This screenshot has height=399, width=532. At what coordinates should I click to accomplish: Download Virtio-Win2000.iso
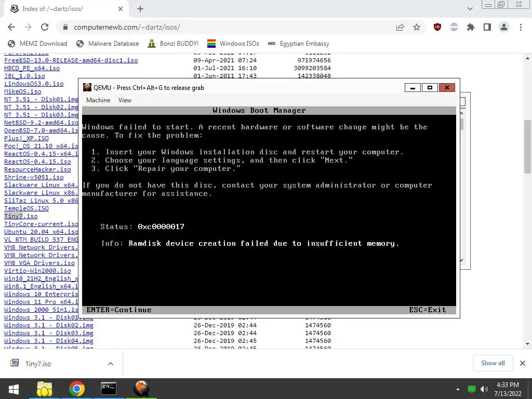pyautogui.click(x=37, y=271)
